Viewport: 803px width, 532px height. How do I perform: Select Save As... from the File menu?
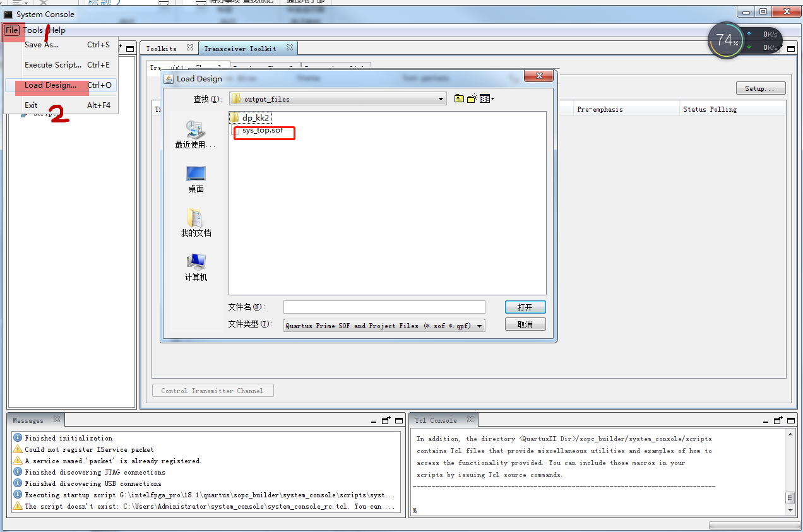42,44
